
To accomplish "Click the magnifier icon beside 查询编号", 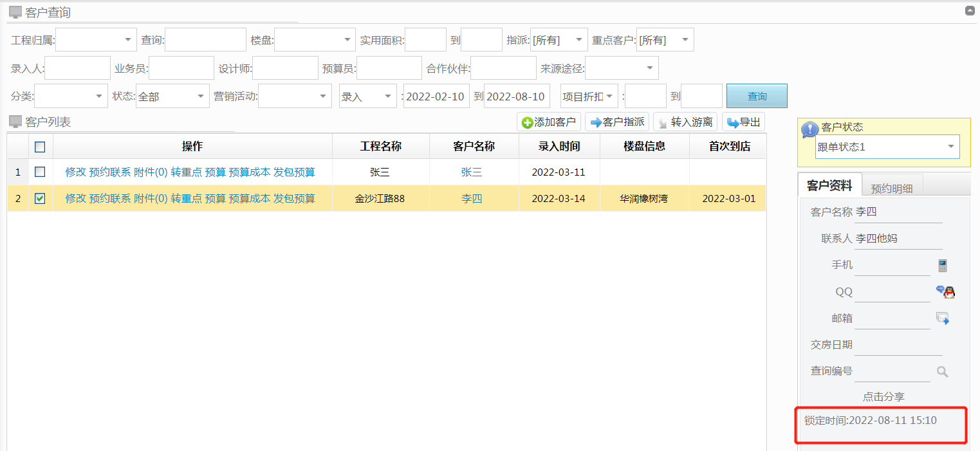I will click(x=942, y=371).
